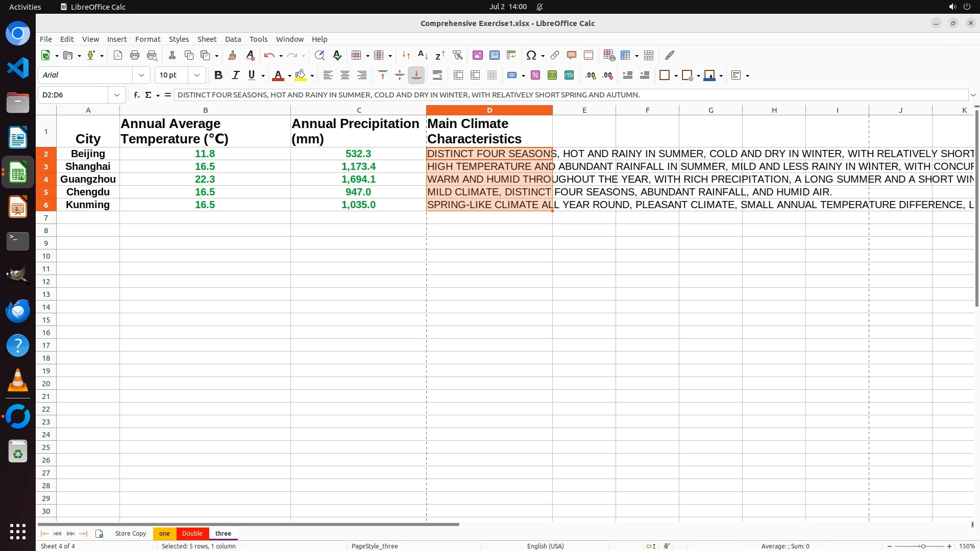
Task: Open the Data menu
Action: pos(233,39)
